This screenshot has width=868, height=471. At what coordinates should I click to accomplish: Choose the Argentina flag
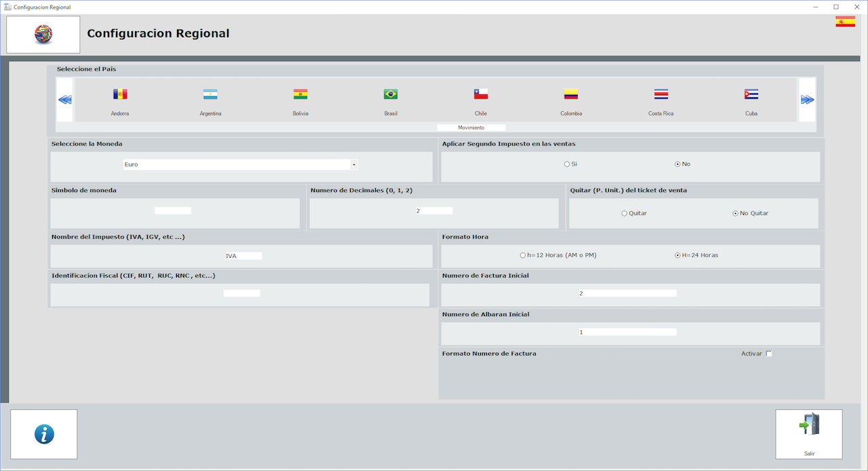pos(210,94)
